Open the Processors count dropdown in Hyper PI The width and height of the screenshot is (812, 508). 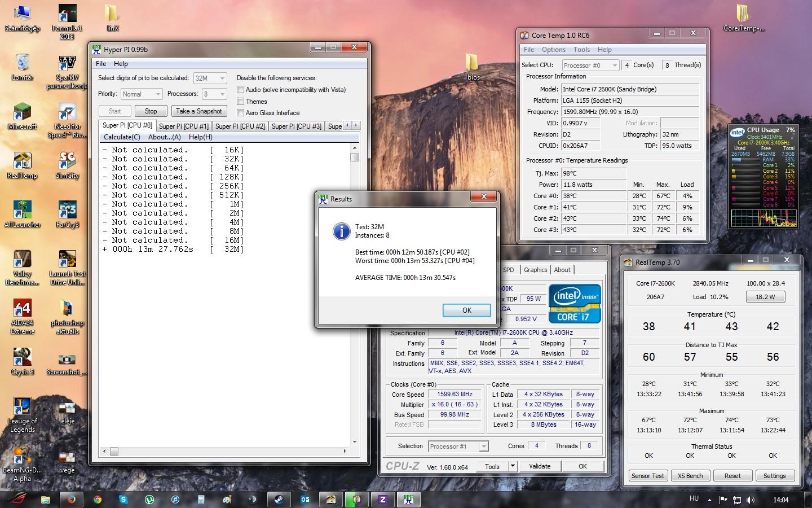pyautogui.click(x=214, y=94)
